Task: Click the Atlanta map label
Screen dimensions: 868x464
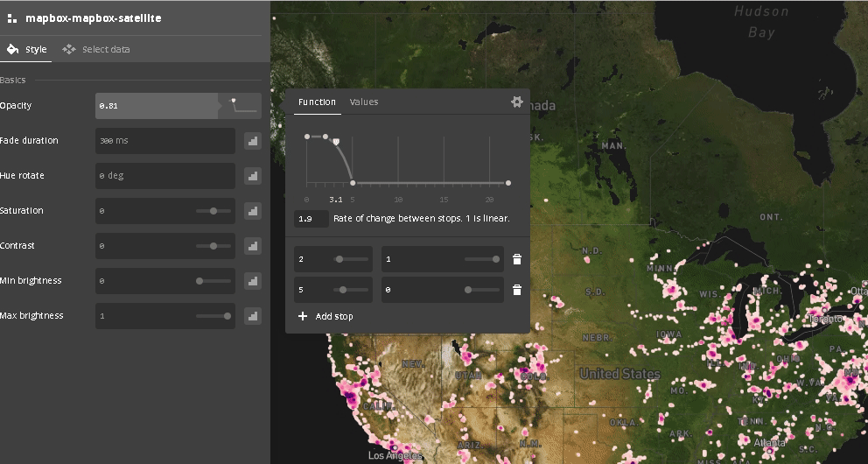Action: pos(769,442)
